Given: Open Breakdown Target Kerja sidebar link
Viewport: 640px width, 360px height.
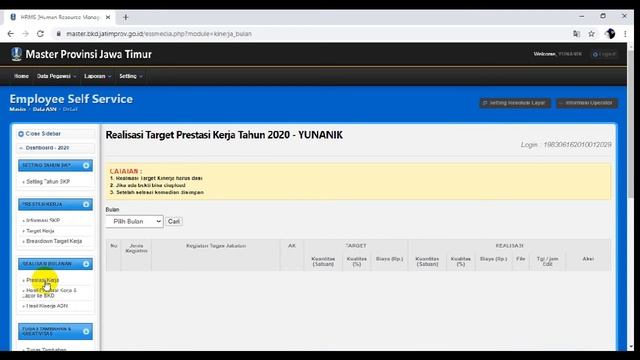Looking at the screenshot, I should [x=54, y=241].
